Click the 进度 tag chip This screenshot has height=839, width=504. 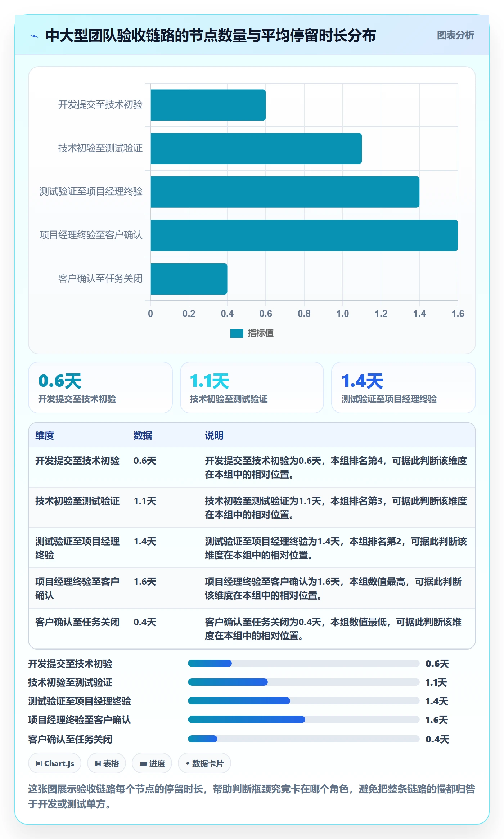click(152, 763)
